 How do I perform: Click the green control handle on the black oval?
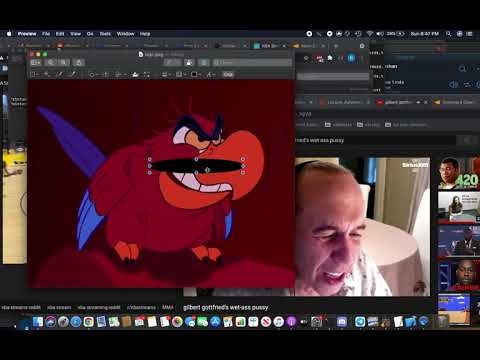(207, 170)
